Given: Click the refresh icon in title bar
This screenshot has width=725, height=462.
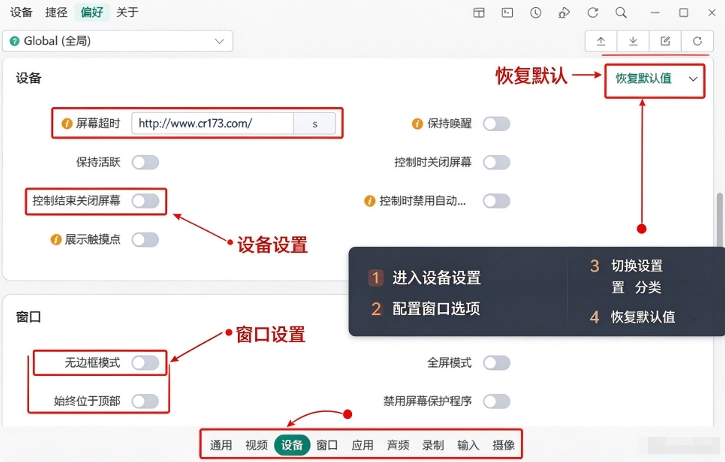Looking at the screenshot, I should (593, 12).
